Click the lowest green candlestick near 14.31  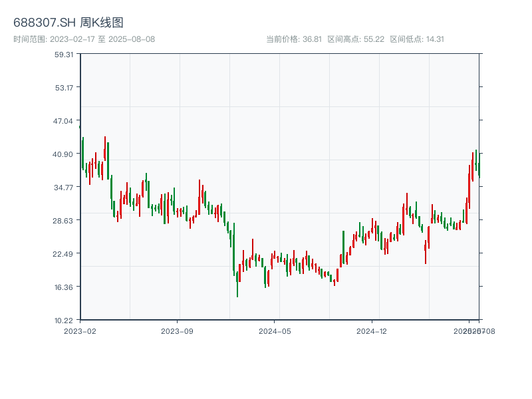tap(237, 285)
